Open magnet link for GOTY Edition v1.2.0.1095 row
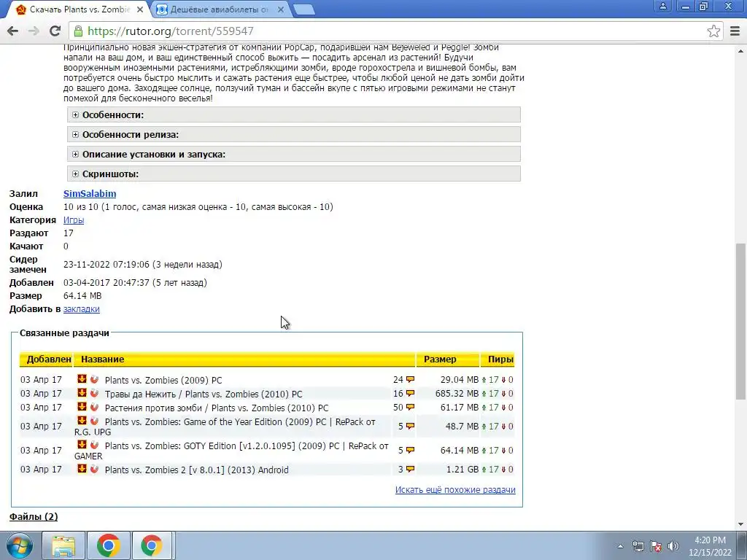The image size is (747, 560). pyautogui.click(x=94, y=445)
